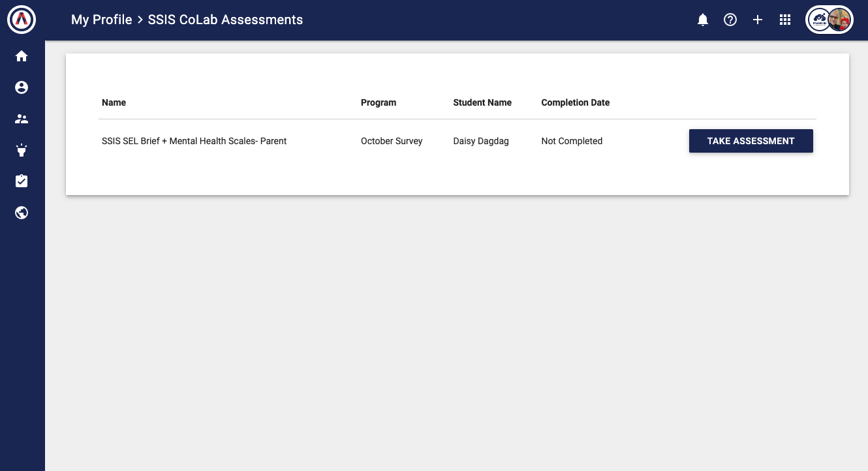Open the apps grid menu
The height and width of the screenshot is (471, 868).
(x=785, y=20)
